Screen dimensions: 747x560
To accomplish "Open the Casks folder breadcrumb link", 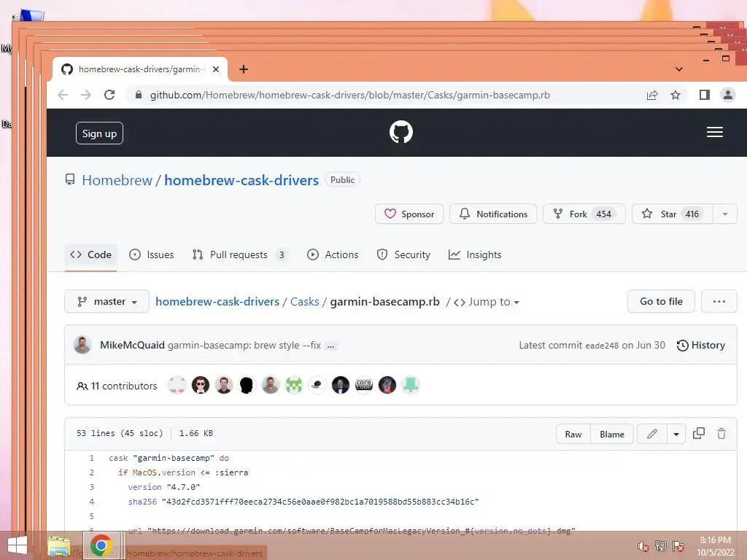I will coord(304,302).
